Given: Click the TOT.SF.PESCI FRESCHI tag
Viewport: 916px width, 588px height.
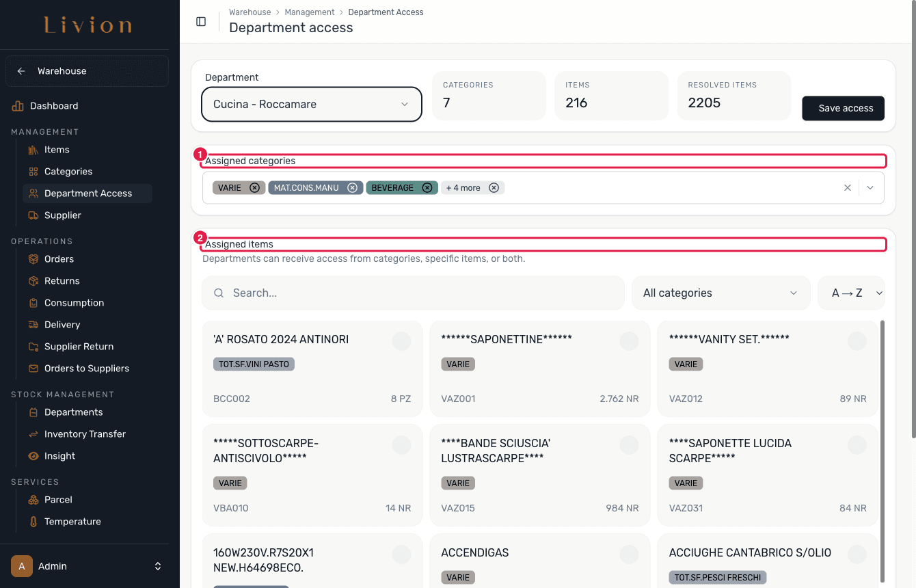Looking at the screenshot, I should tap(718, 578).
